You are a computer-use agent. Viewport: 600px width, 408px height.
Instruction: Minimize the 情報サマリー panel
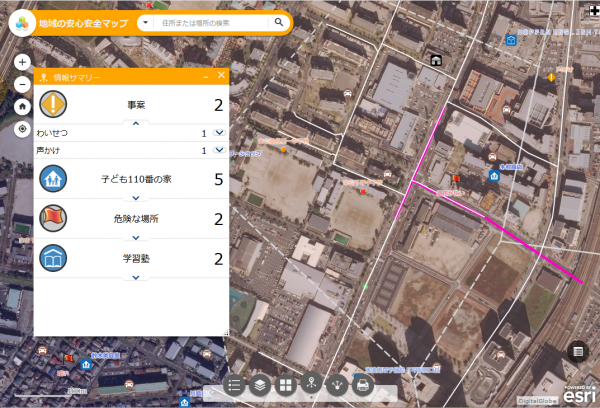(205, 76)
